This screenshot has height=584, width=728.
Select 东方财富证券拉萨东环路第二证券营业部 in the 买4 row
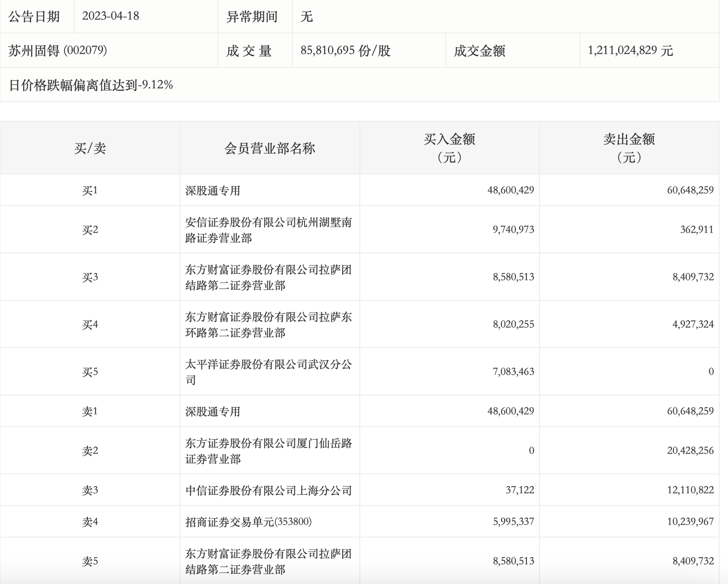tap(268, 325)
